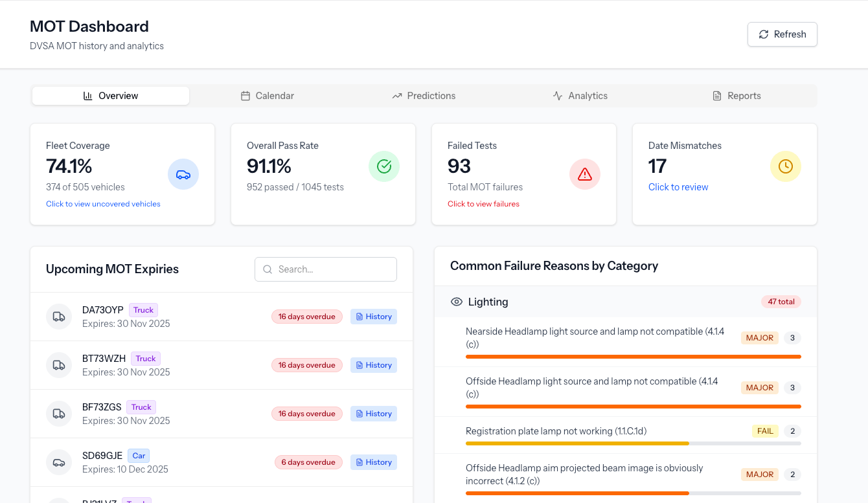Click the Search field in Upcoming MOT Expiries
The image size is (868, 503).
[x=330, y=269]
